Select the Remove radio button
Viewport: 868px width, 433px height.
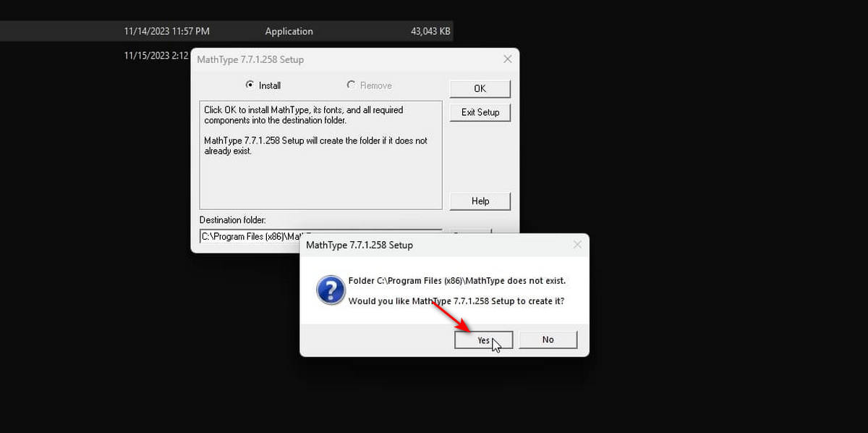[352, 85]
